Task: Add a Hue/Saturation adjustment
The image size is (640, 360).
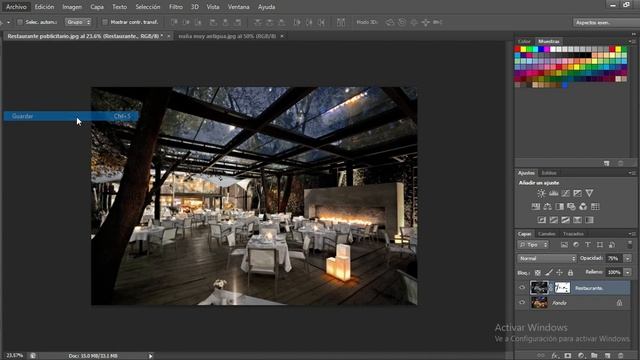Action: (536, 207)
